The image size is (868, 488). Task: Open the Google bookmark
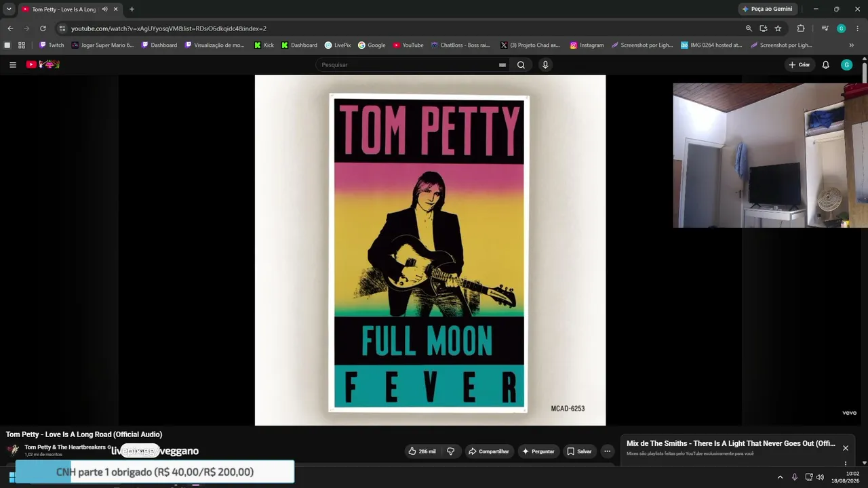372,45
